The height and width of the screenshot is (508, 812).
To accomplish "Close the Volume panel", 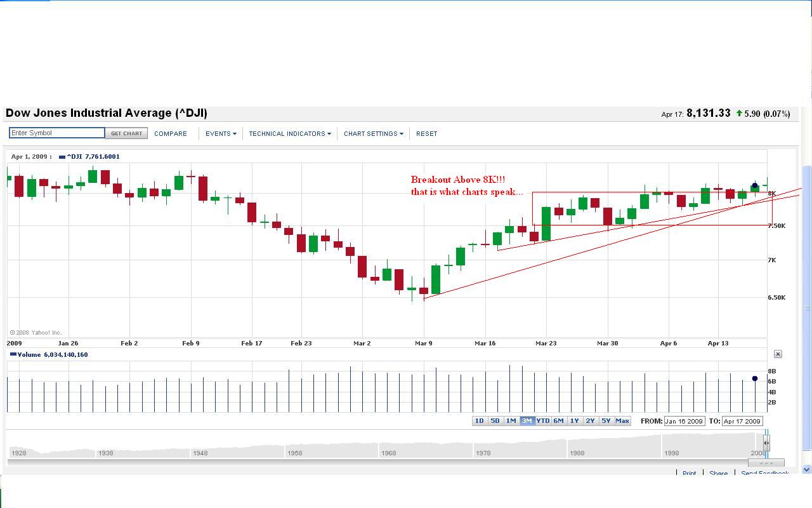I will (x=778, y=354).
